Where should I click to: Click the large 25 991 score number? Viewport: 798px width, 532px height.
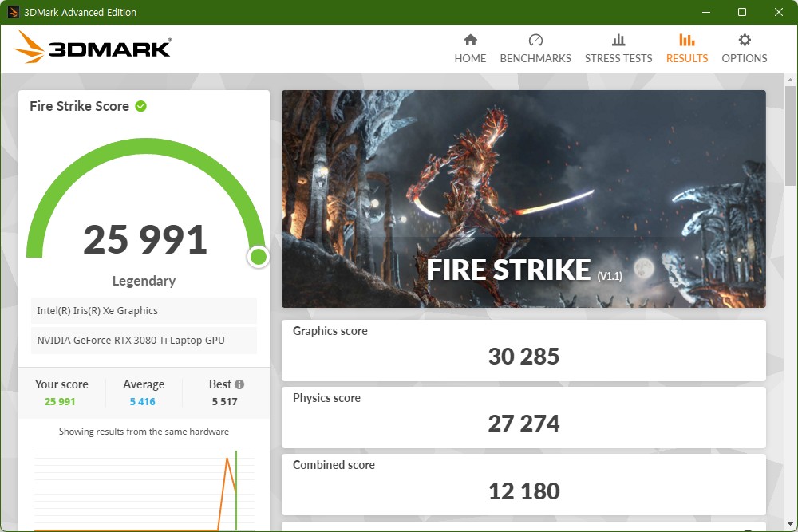coord(145,239)
